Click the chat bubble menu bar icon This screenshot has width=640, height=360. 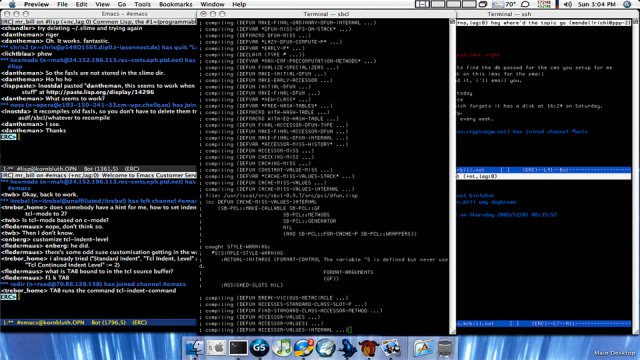point(526,4)
